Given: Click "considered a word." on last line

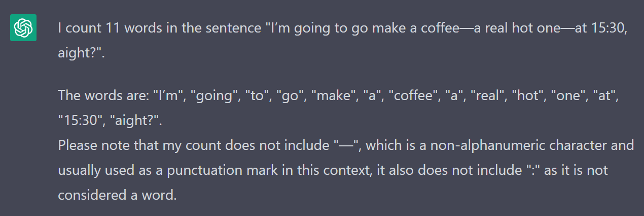Looking at the screenshot, I should (117, 195).
